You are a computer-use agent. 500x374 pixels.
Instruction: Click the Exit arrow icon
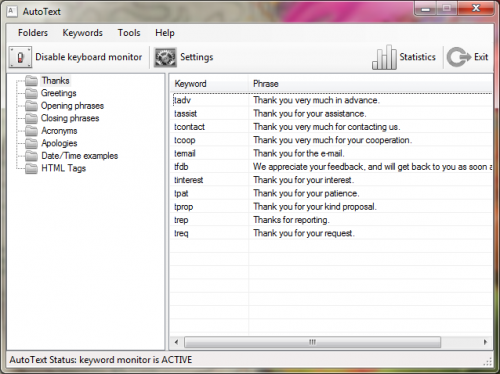click(459, 57)
